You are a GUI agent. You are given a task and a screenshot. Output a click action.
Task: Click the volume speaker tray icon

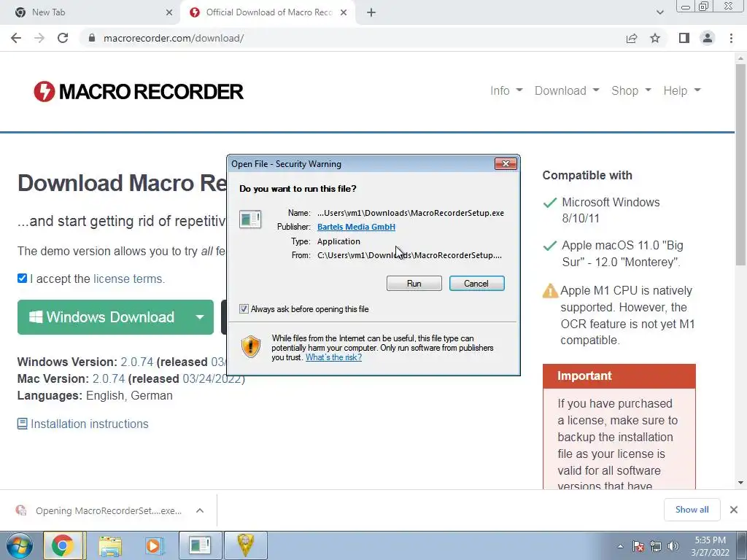(x=673, y=546)
